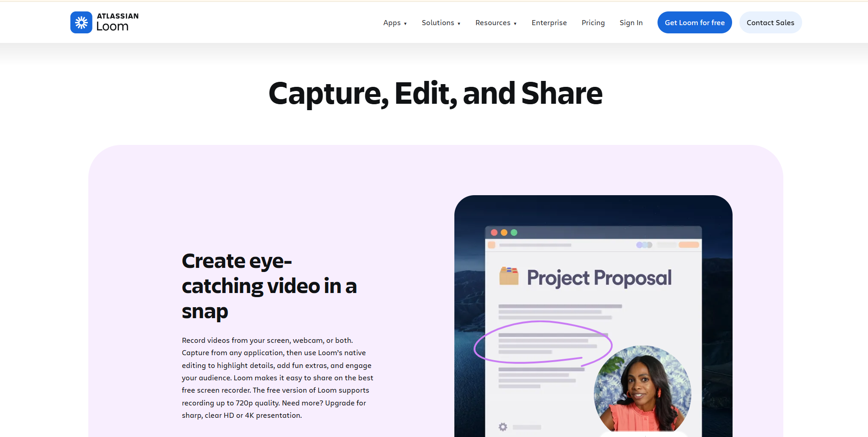This screenshot has width=868, height=437.
Task: Open the Atlassian Loom homepage wordmark
Action: point(118,22)
